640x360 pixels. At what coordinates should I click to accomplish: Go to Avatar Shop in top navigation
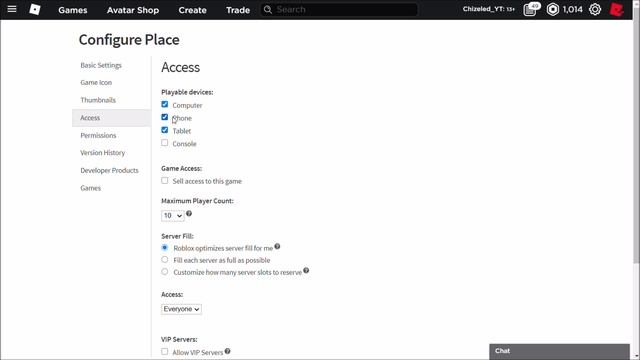(133, 10)
